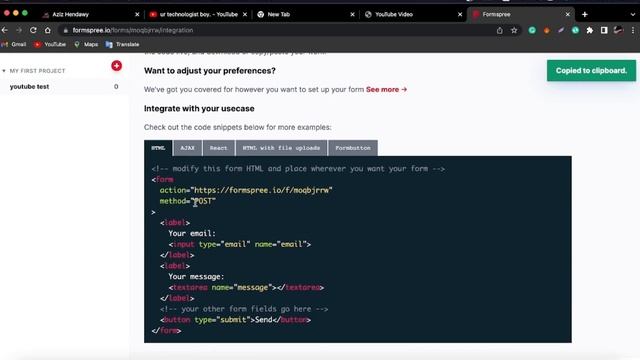640x360 pixels.
Task: Follow the See more link
Action: click(386, 89)
